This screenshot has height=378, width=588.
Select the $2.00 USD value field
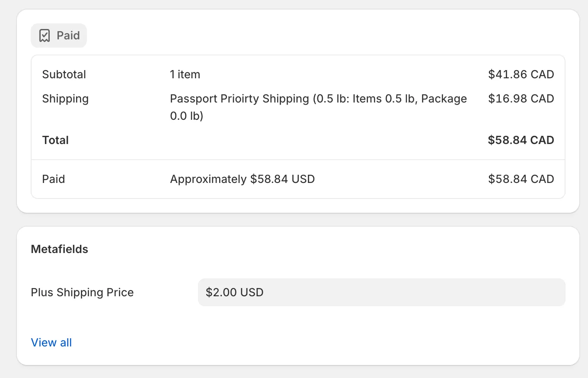click(382, 292)
